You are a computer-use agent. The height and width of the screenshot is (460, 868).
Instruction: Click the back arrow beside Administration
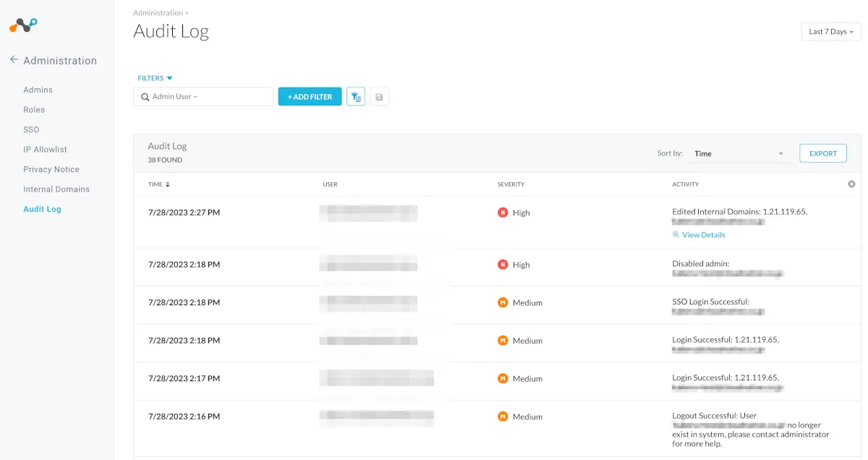[14, 60]
